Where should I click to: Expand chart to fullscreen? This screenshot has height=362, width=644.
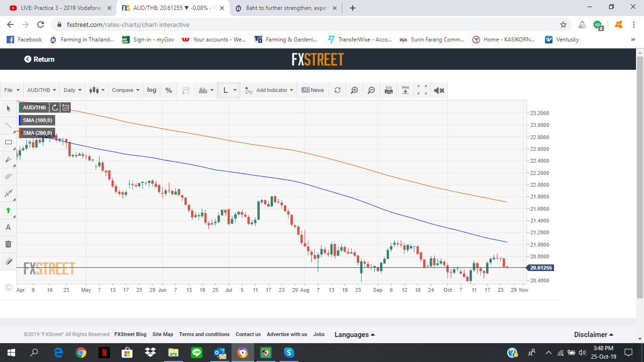(422, 90)
